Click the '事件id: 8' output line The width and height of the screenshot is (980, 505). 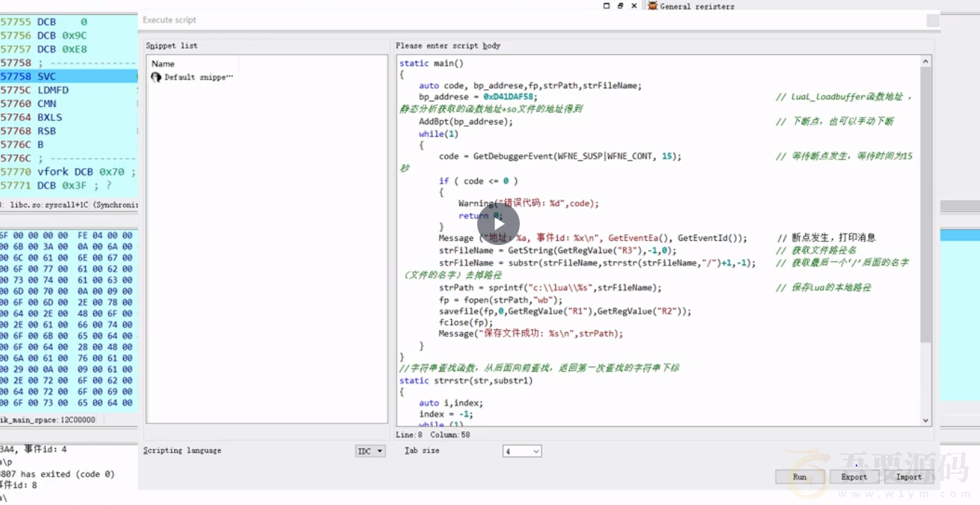tap(19, 486)
